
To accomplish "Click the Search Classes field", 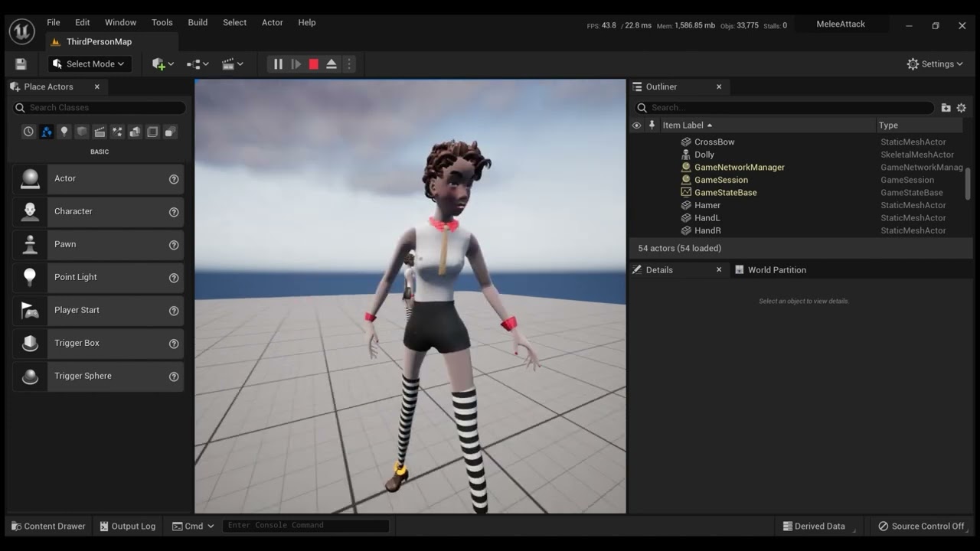I will tap(100, 108).
